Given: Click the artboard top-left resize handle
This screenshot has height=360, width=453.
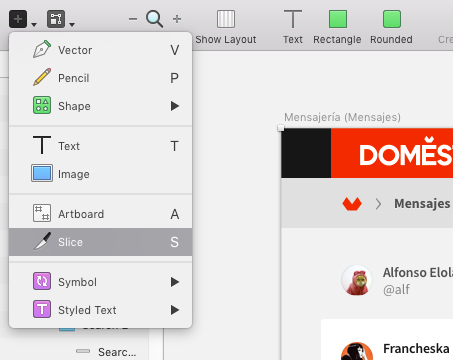Looking at the screenshot, I should click(x=281, y=128).
